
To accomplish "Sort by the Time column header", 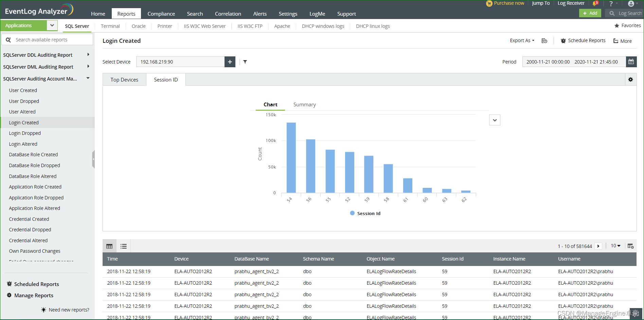I will tap(112, 259).
